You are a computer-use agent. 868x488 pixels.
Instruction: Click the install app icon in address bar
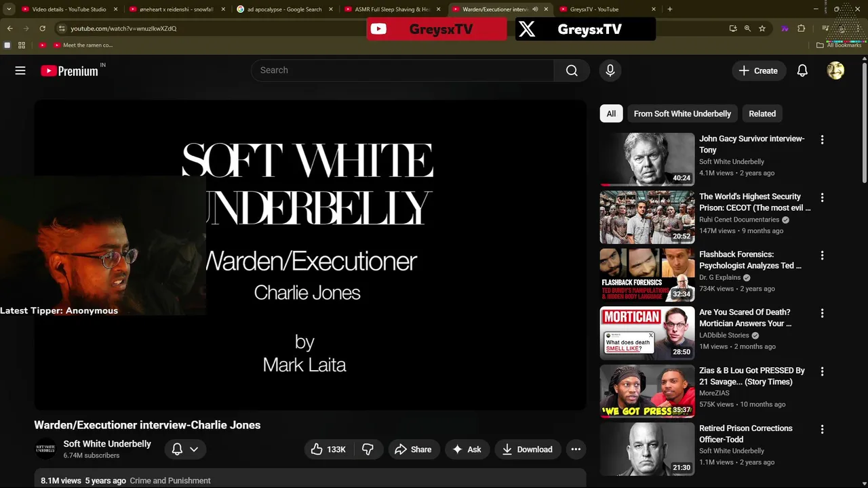[x=733, y=28]
